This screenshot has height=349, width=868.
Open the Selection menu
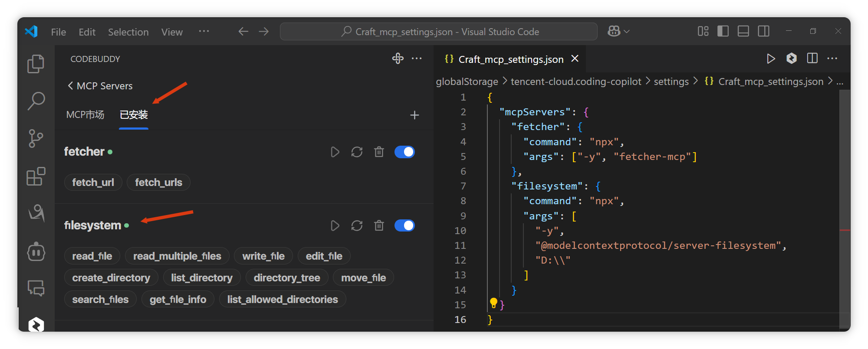128,32
